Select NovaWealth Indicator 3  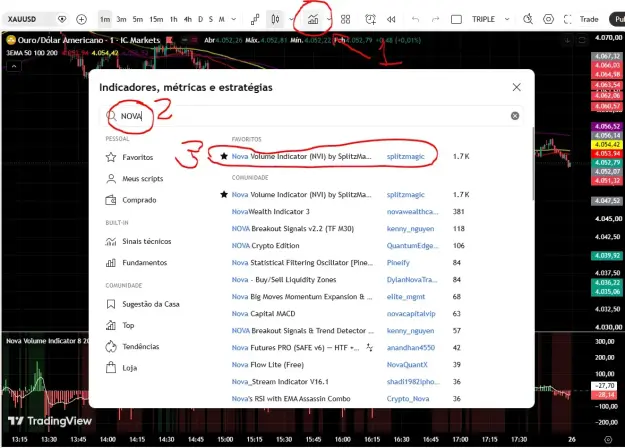point(270,212)
